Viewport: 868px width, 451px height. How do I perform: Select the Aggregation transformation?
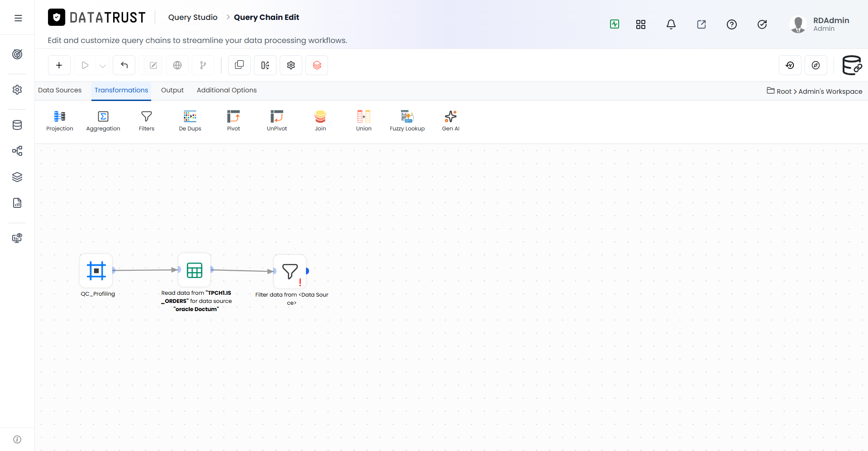(103, 121)
